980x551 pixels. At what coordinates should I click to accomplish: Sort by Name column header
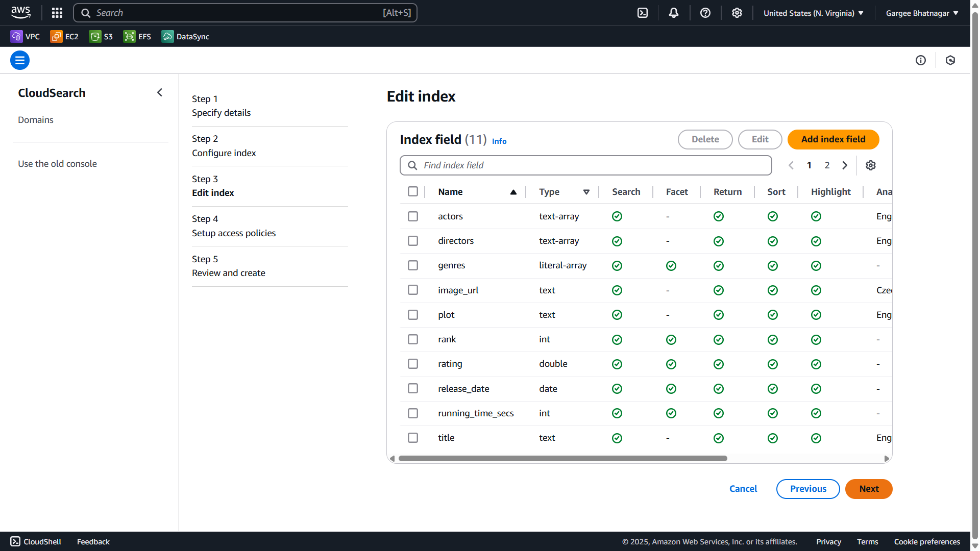coord(477,192)
